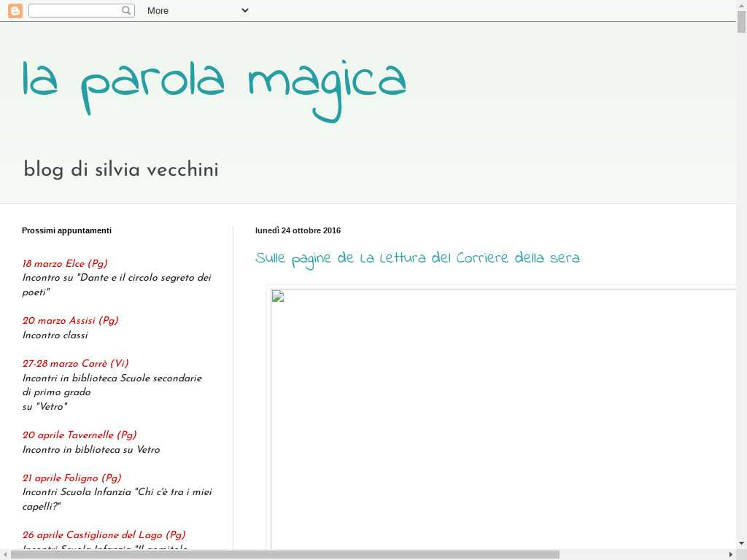
Task: Click the 'Prossimi appuntamenti' sidebar heading
Action: tap(66, 230)
